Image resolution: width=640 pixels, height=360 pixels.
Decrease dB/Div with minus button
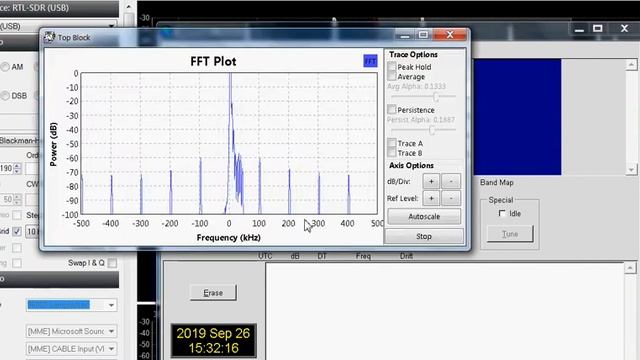coord(451,181)
